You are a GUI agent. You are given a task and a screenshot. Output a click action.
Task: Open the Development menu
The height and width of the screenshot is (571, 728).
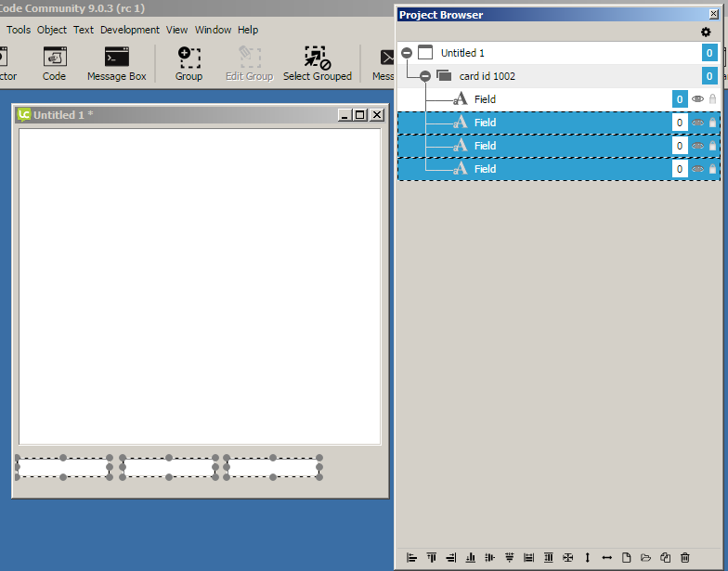pos(130,30)
